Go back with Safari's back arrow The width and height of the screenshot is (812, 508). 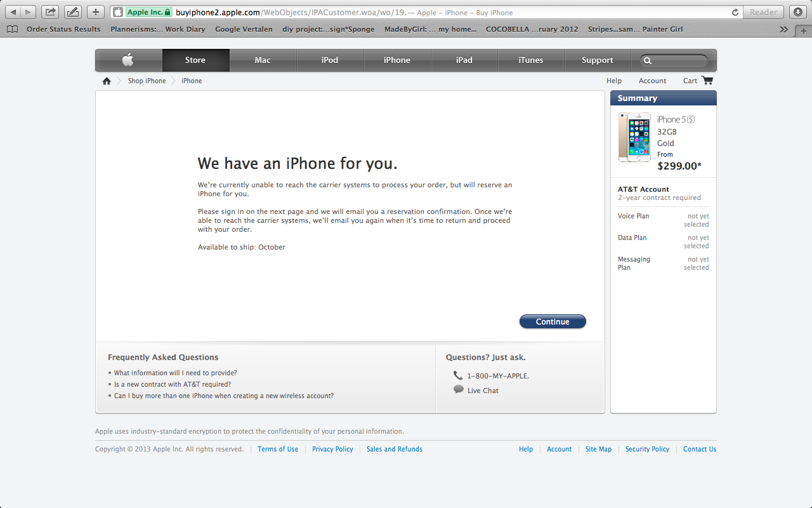click(x=13, y=12)
